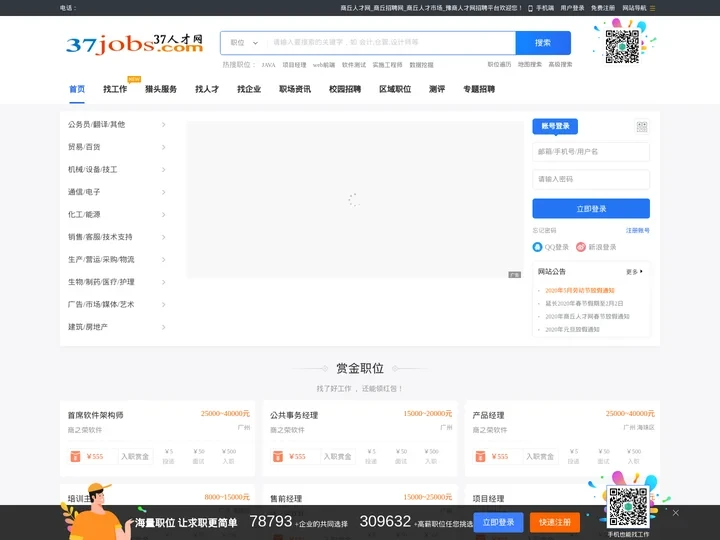This screenshot has height=540, width=720.
Task: Click the orange 快速注册 button
Action: click(x=555, y=523)
